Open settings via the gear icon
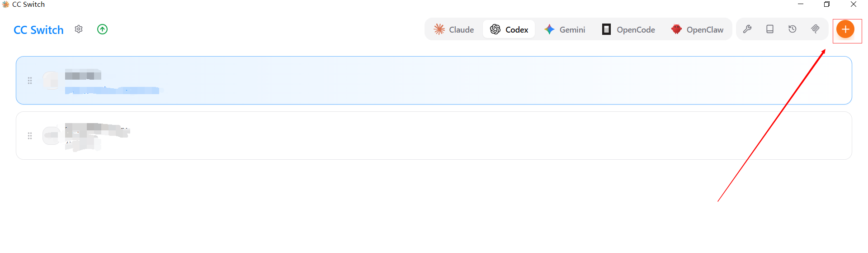This screenshot has width=868, height=253. 79,29
